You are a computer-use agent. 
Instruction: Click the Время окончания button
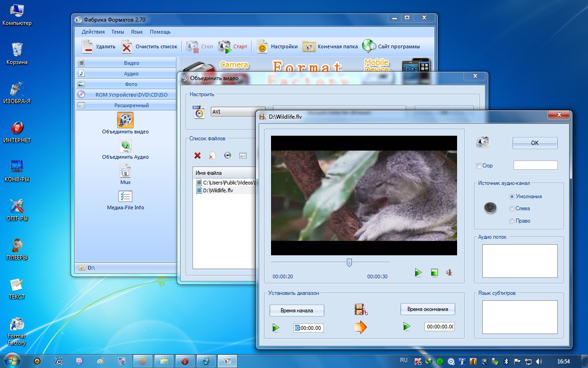tap(428, 309)
